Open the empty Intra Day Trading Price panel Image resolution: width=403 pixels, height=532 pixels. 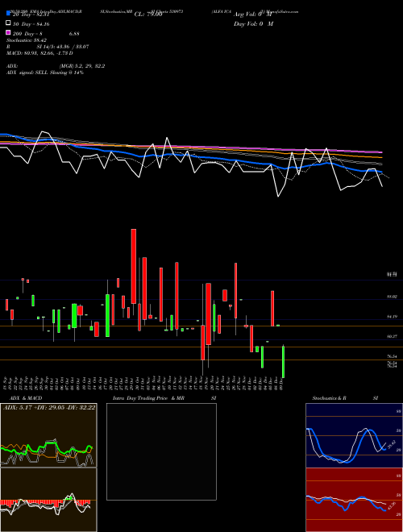pyautogui.click(x=161, y=451)
